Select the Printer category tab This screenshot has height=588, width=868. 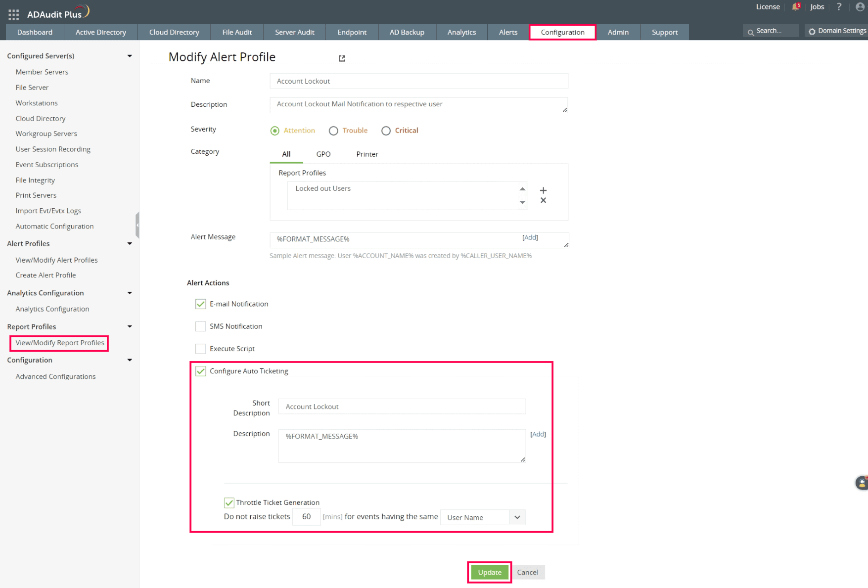click(367, 154)
